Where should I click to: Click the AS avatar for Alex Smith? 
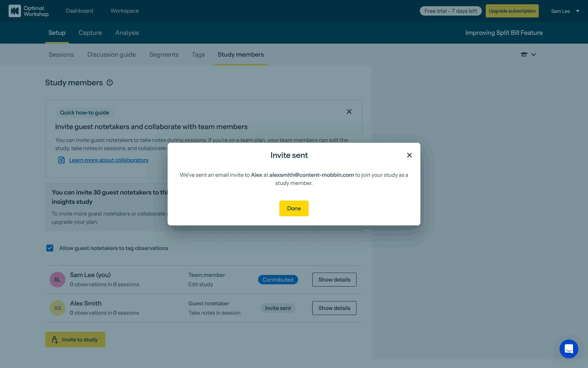pos(58,308)
